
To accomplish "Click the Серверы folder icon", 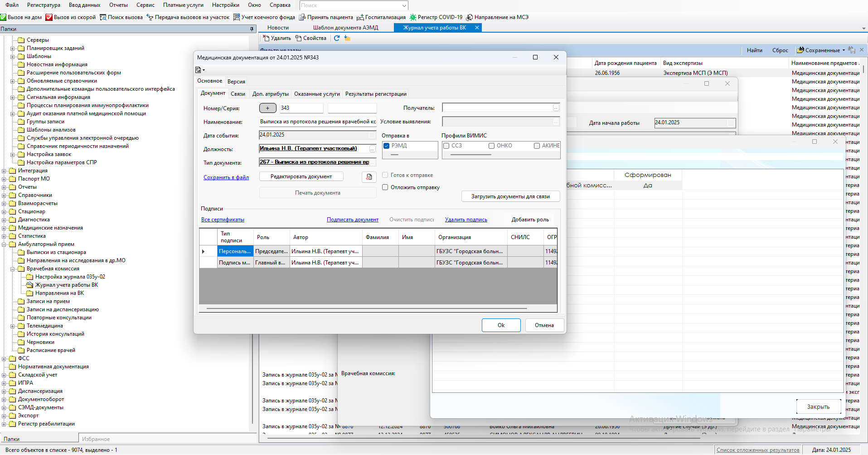I will (x=21, y=40).
